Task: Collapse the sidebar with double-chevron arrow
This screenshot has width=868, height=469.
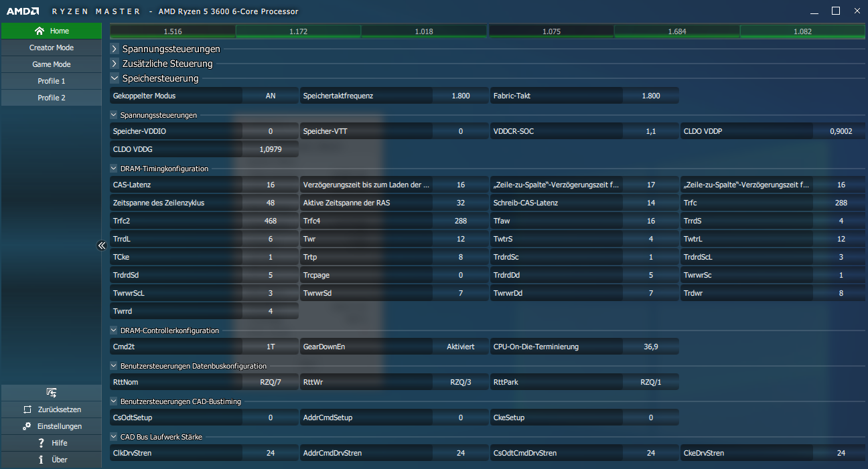Action: pos(102,246)
